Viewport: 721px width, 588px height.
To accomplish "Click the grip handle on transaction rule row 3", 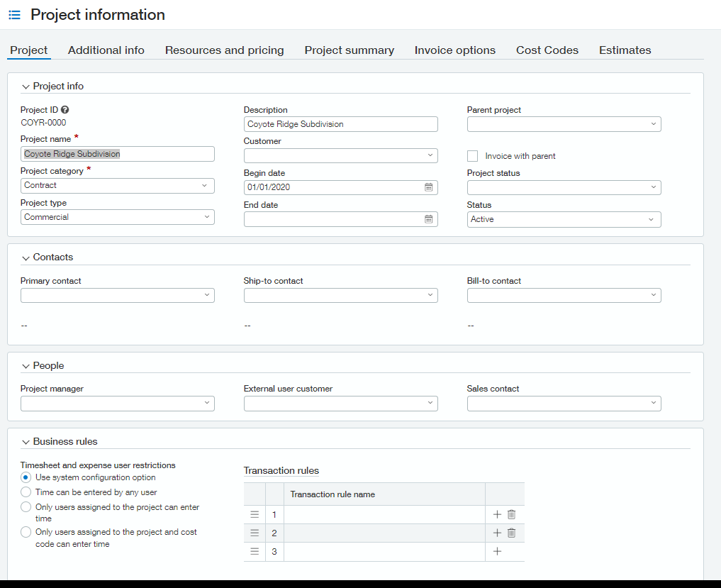I will click(x=255, y=551).
